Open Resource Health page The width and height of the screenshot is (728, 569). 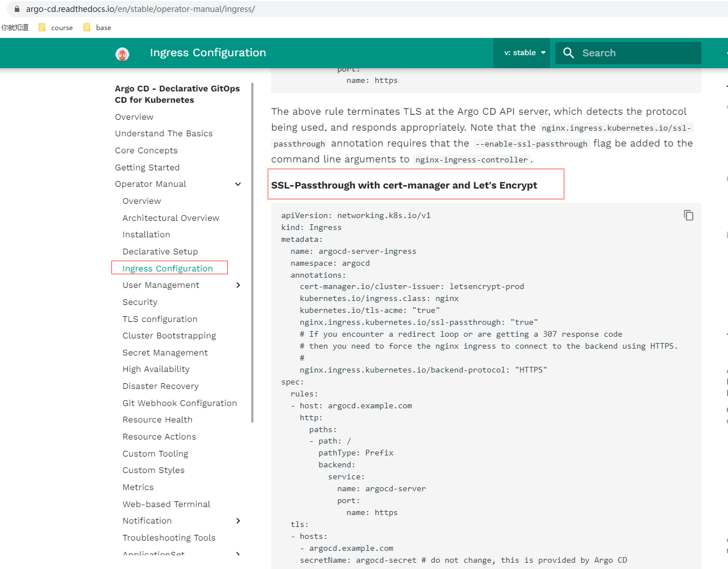[x=157, y=420]
